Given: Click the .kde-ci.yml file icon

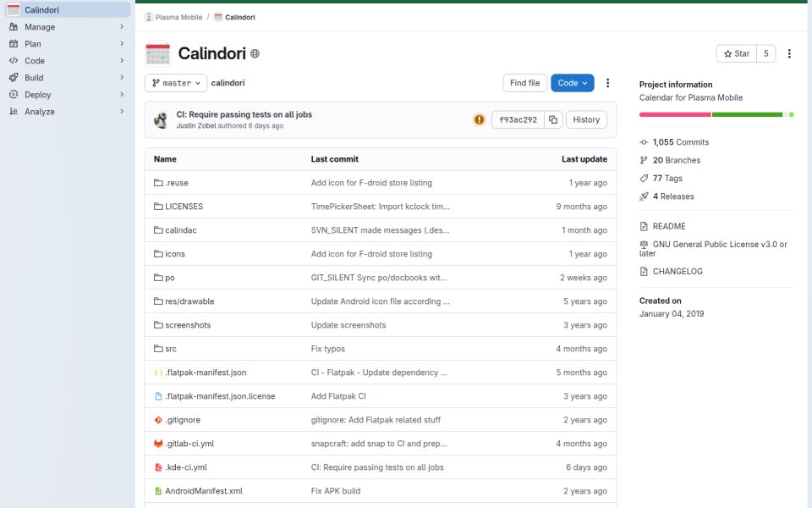Looking at the screenshot, I should point(158,467).
